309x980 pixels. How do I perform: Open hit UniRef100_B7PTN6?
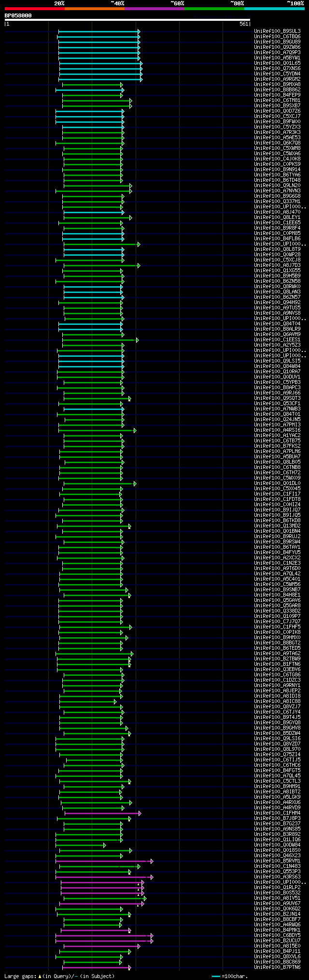coord(277,967)
